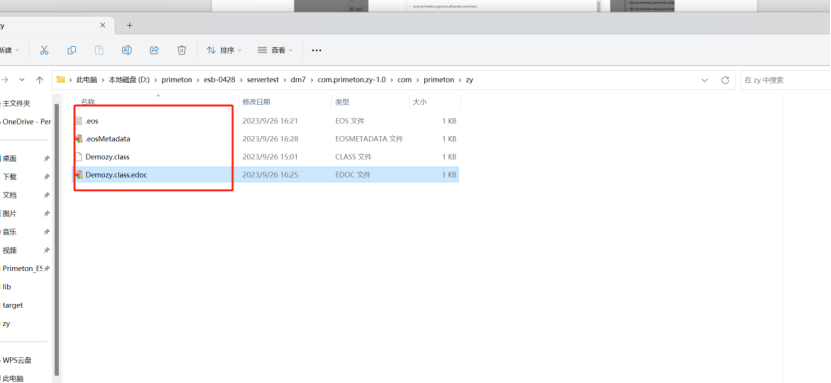Open the 查看 view dropdown
The height and width of the screenshot is (383, 831).
275,50
